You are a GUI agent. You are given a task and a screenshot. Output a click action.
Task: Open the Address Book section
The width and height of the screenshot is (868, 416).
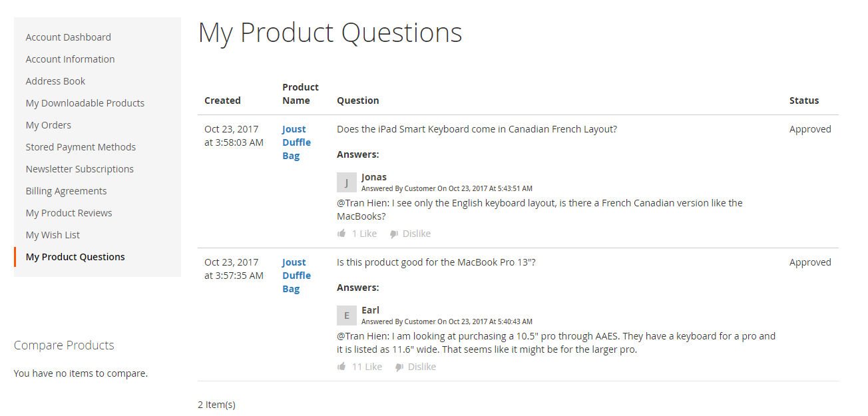(56, 81)
